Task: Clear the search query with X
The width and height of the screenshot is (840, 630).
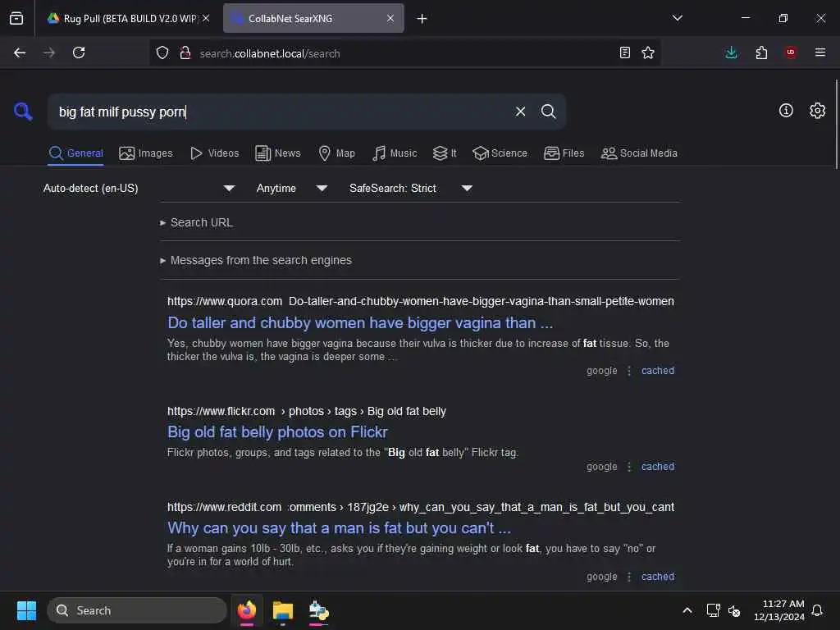Action: tap(520, 112)
